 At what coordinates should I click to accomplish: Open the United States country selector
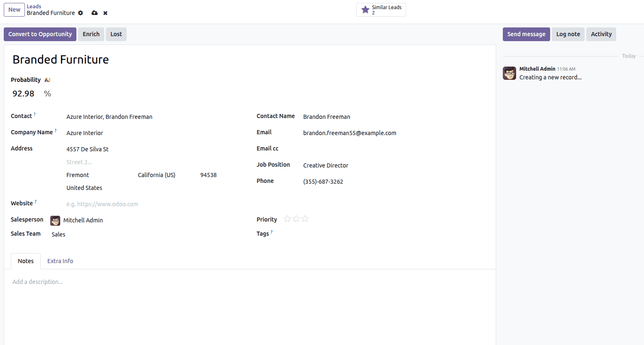click(x=84, y=187)
